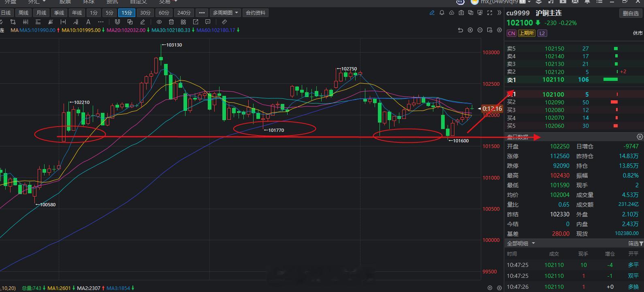Click the 卖1 ask row price 102110
The height and width of the screenshot is (292, 644).
coord(553,80)
